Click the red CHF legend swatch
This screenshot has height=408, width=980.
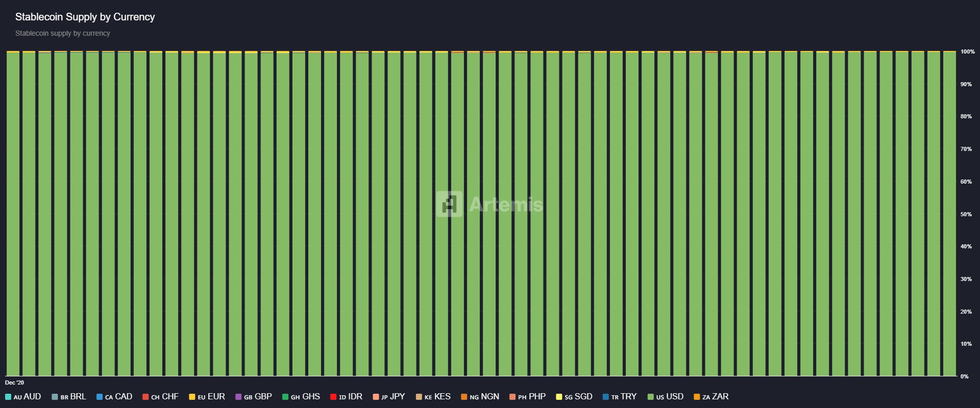coord(145,397)
